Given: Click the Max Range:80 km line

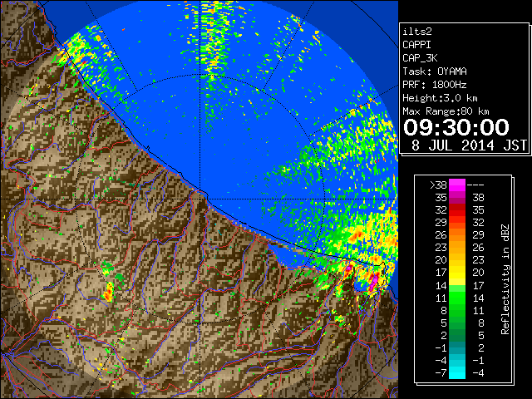Looking at the screenshot, I should pos(446,111).
